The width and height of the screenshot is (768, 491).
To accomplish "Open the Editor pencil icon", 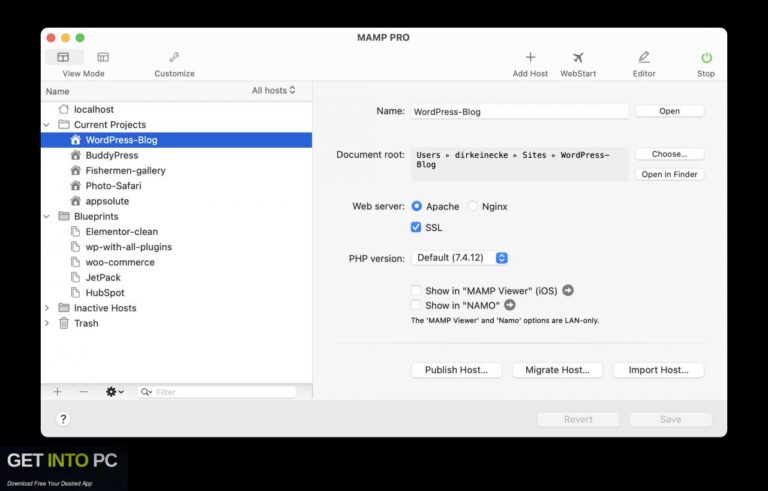I will pyautogui.click(x=644, y=57).
